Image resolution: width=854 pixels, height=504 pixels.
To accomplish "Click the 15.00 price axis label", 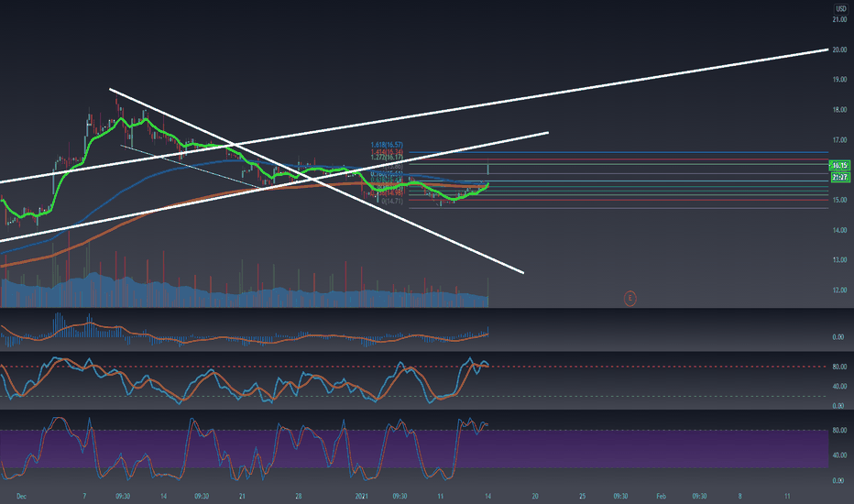I will (839, 200).
